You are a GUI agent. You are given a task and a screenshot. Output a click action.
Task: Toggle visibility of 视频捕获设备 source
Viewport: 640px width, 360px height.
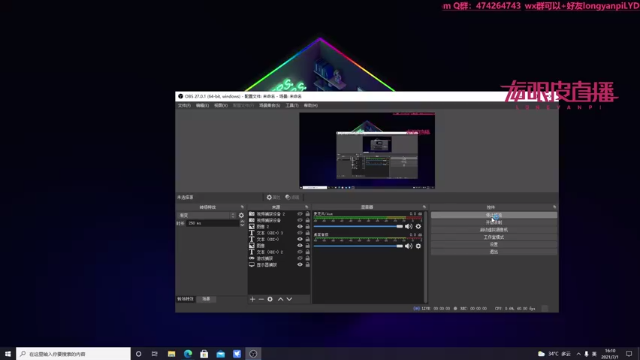[x=300, y=220]
